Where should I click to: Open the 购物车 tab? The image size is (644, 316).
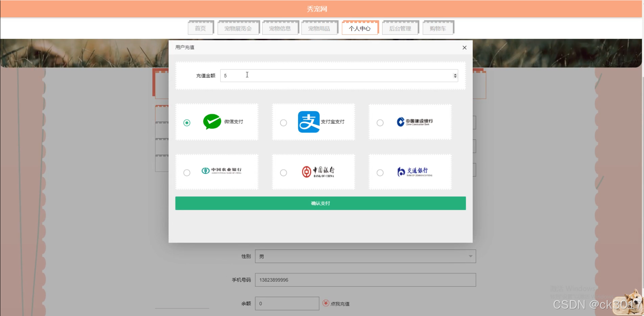438,28
